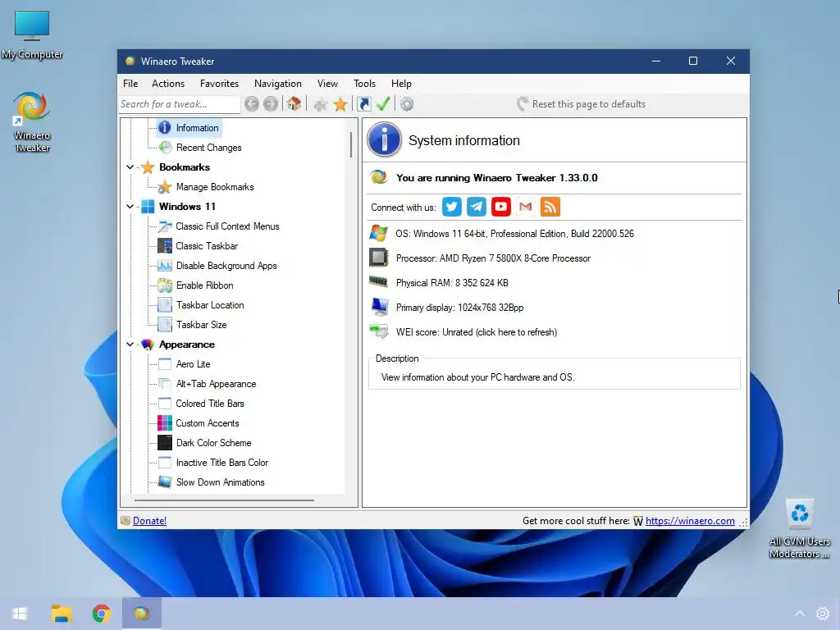The image size is (840, 630).
Task: Open settings gear in Winaero toolbar
Action: (x=407, y=104)
